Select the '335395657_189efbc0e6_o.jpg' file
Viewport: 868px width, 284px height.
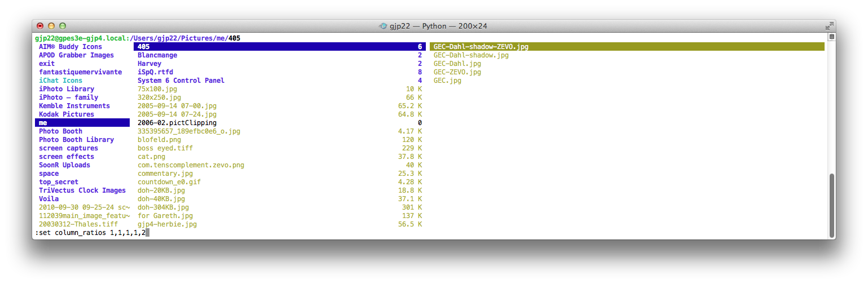click(x=189, y=131)
